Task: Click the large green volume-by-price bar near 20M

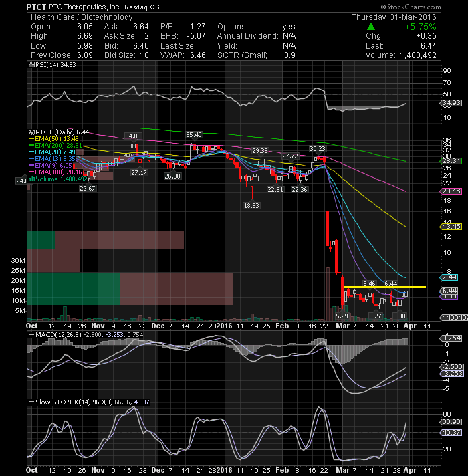Action: 74,289
